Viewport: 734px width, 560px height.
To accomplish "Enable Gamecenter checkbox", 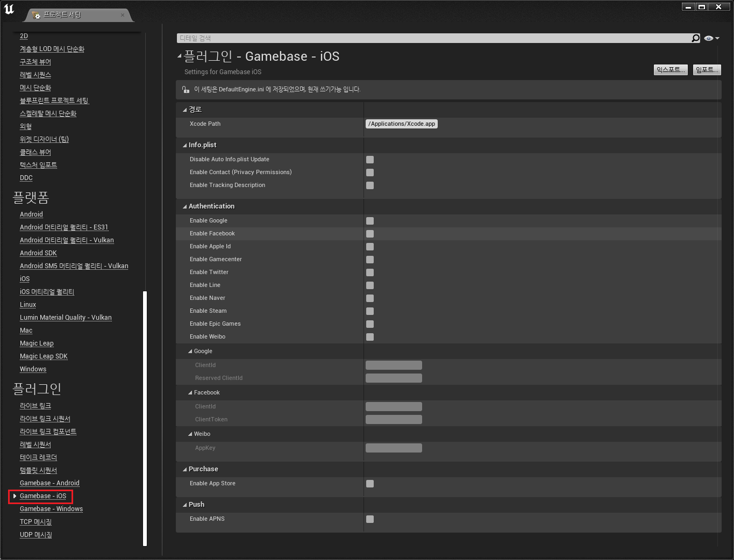I will [370, 260].
